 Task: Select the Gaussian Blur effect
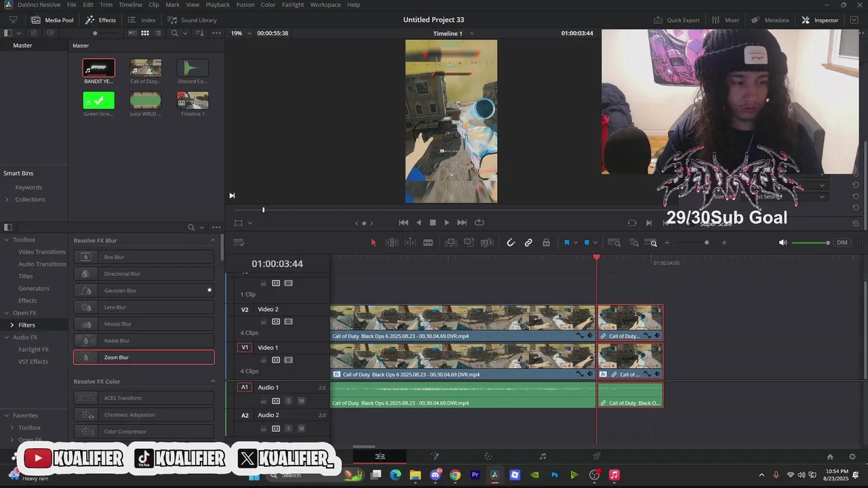click(x=144, y=290)
